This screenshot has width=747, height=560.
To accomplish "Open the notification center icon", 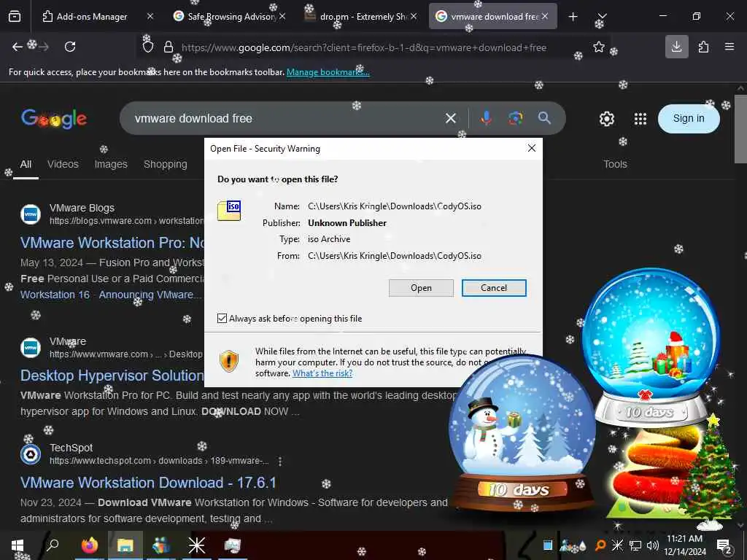I will pyautogui.click(x=724, y=545).
